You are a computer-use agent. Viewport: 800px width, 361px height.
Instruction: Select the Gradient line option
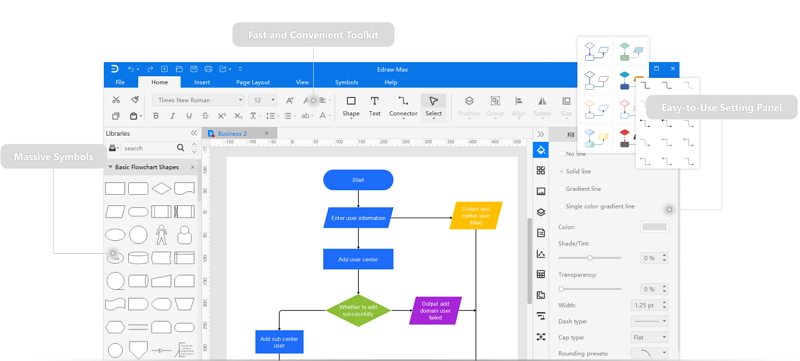pyautogui.click(x=580, y=189)
